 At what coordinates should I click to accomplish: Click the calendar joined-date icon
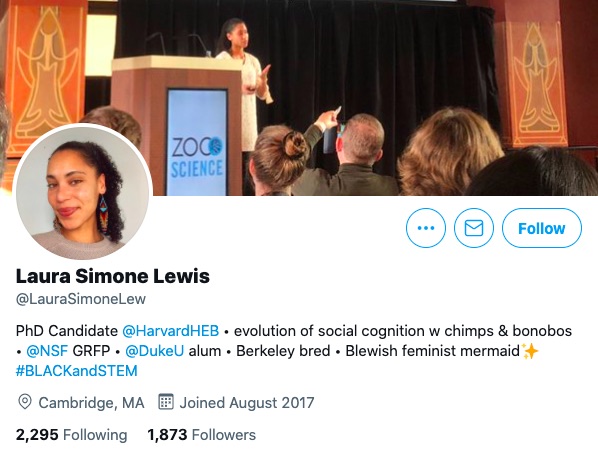pyautogui.click(x=166, y=401)
